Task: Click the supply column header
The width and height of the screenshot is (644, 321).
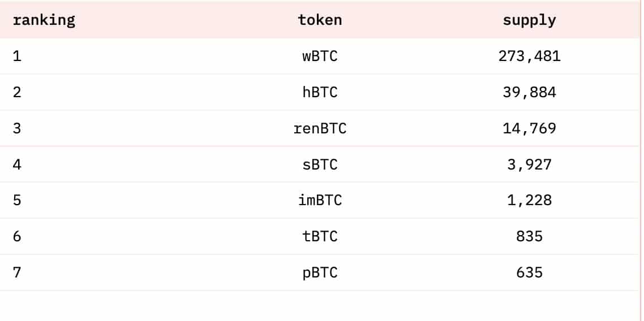Action: [x=530, y=20]
